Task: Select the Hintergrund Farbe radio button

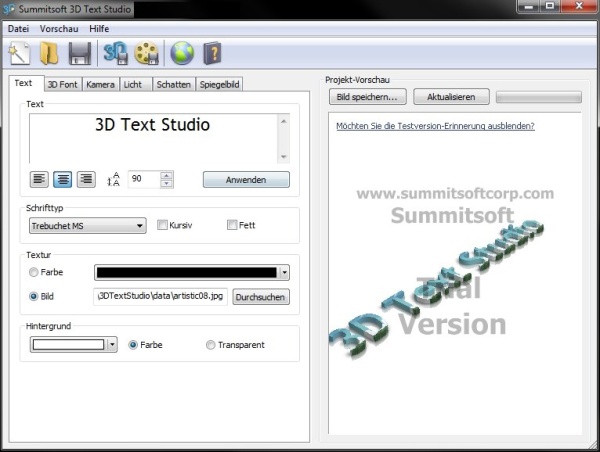Action: pos(133,345)
